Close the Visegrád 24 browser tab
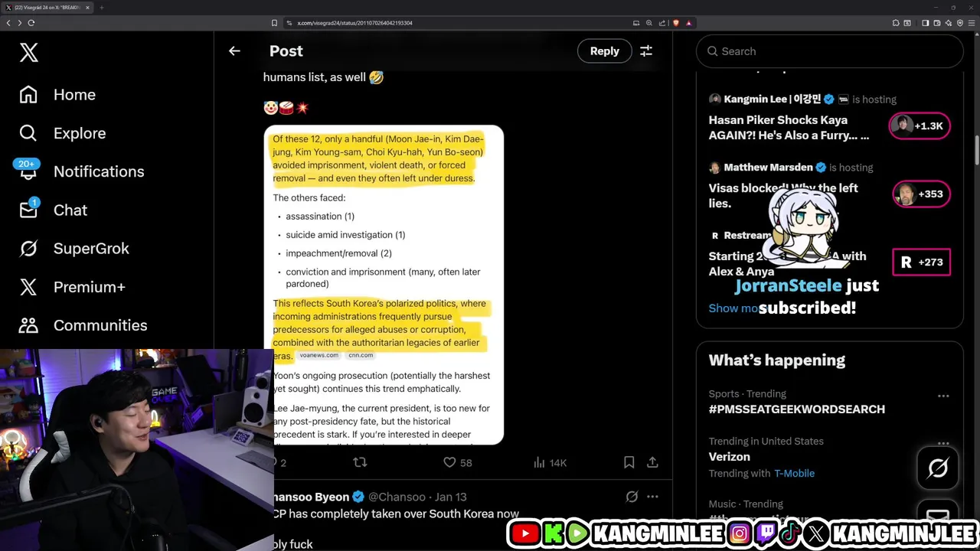This screenshot has height=551, width=980. pos(87,8)
